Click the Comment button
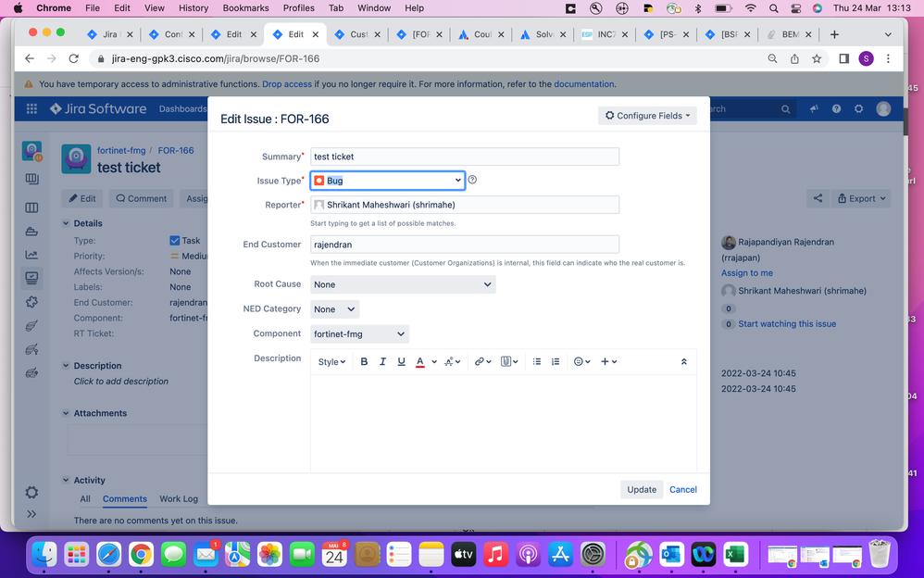Viewport: 924px width, 578px height. [142, 198]
